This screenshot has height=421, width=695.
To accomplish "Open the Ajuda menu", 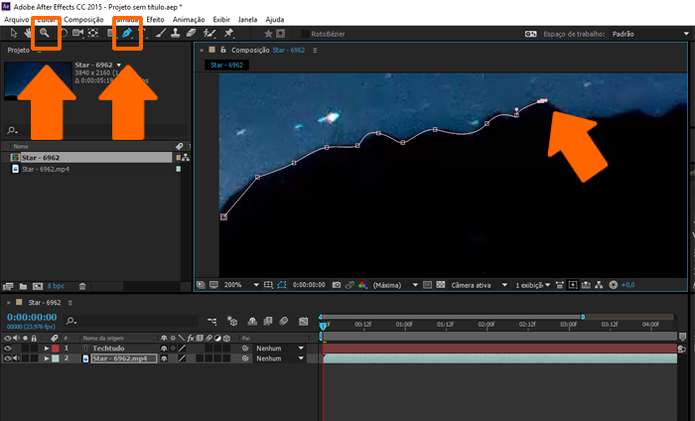I will (275, 19).
